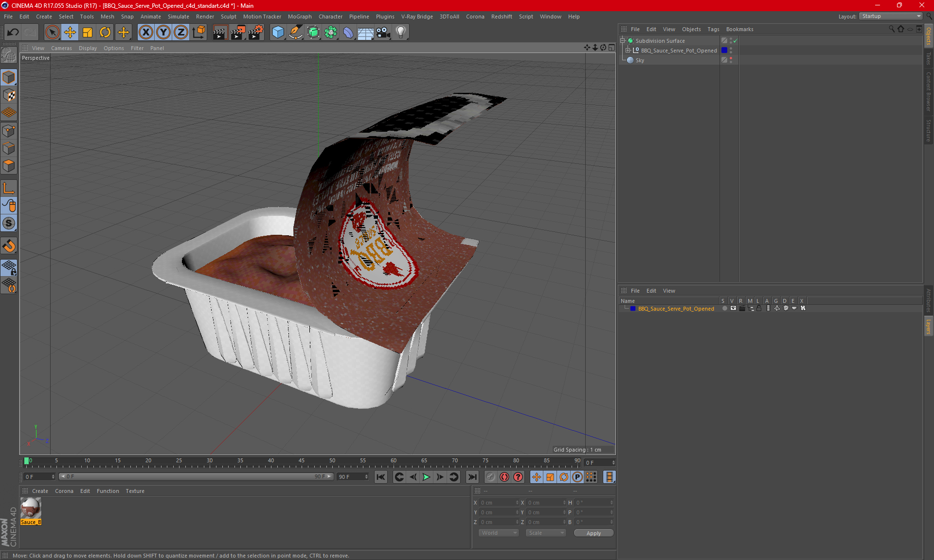The width and height of the screenshot is (934, 560).
Task: Play the animation forward
Action: [x=426, y=477]
